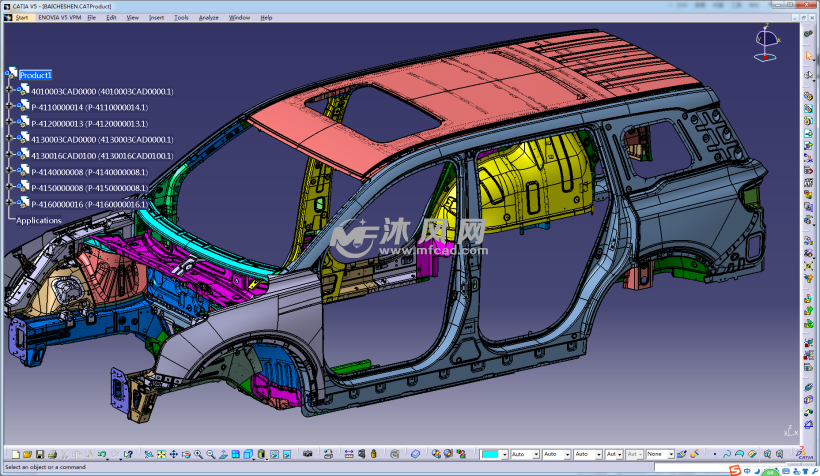Open the first Auto graphic properties dropdown

click(x=536, y=455)
